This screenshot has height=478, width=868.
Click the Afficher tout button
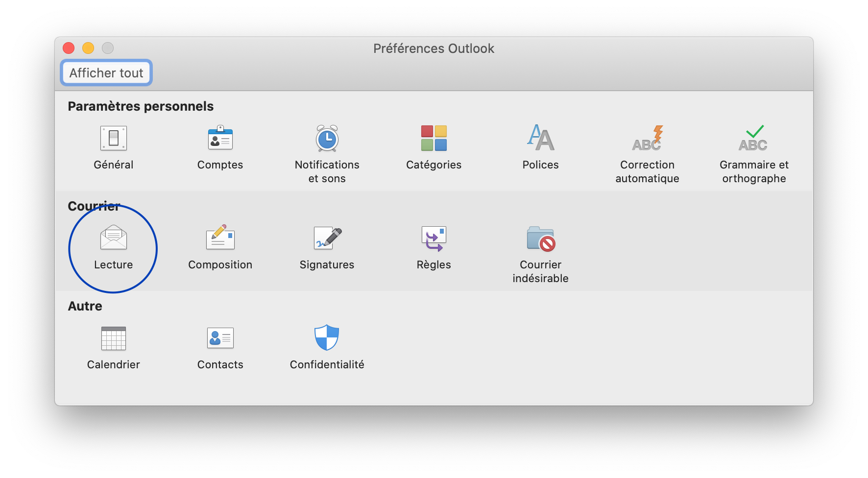pos(106,73)
